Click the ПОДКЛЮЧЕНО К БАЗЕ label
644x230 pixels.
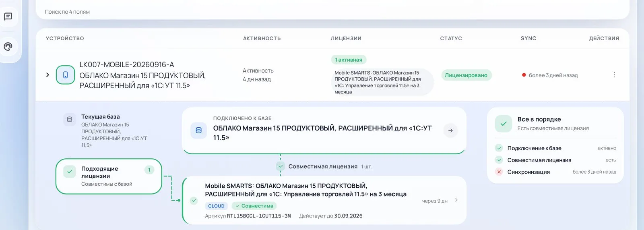point(242,118)
